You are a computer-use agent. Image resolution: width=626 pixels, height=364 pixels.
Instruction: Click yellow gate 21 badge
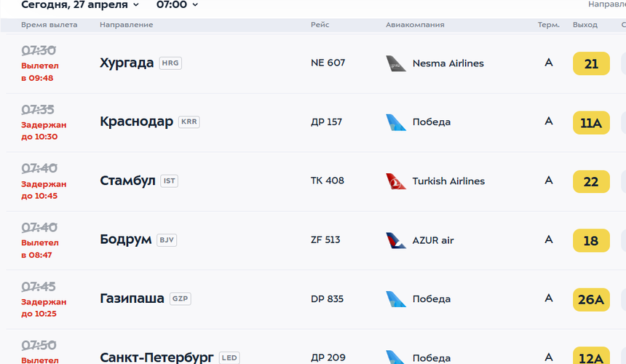(x=591, y=63)
